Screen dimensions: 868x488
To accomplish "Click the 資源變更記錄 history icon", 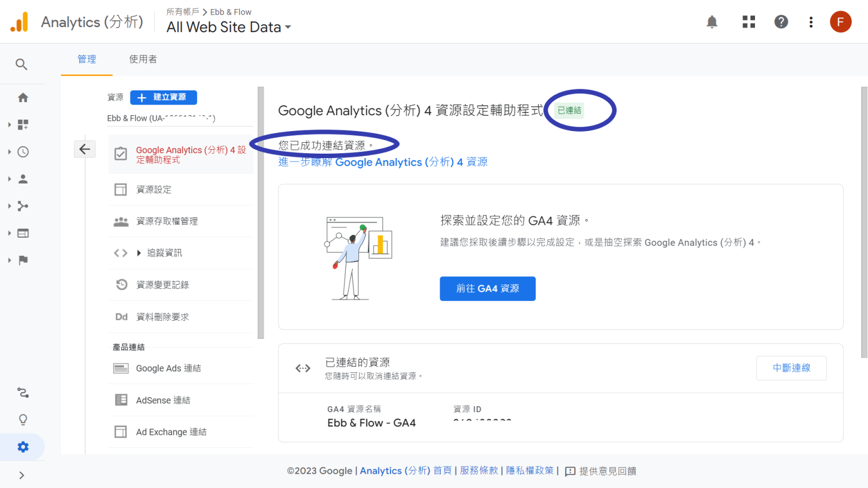I will click(121, 285).
